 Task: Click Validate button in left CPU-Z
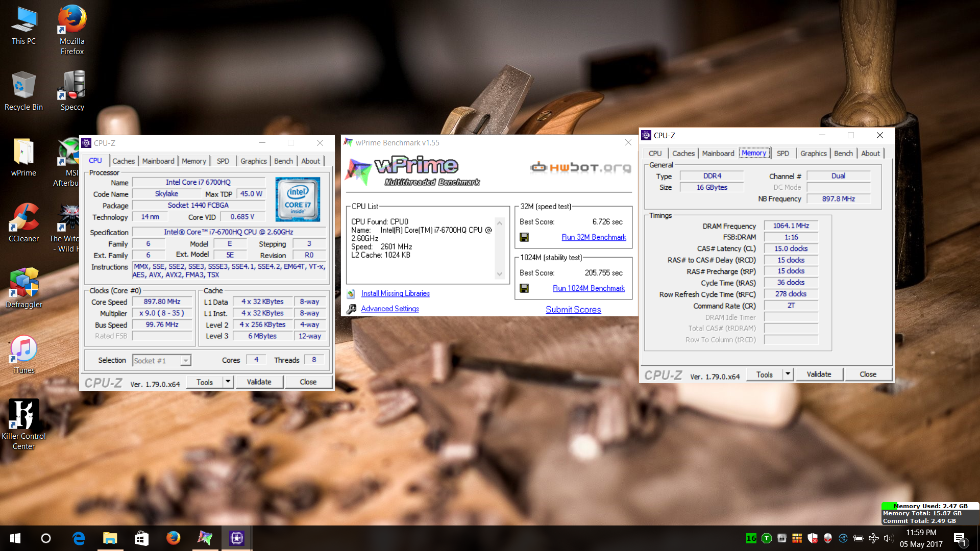point(259,382)
